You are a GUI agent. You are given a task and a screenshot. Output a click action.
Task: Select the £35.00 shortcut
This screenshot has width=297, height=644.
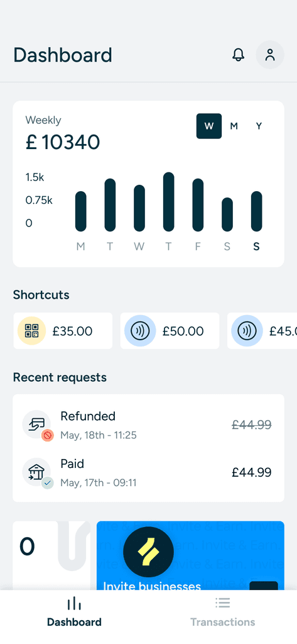tap(63, 331)
